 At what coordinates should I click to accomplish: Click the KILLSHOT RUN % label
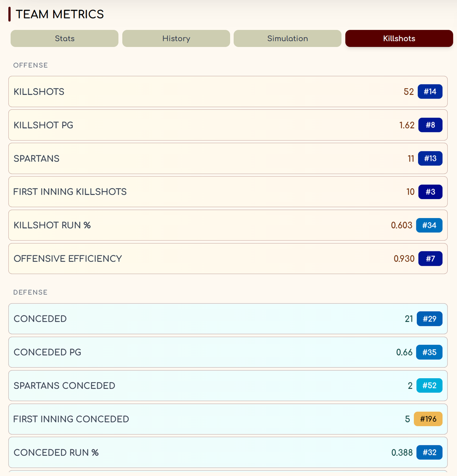click(x=52, y=225)
